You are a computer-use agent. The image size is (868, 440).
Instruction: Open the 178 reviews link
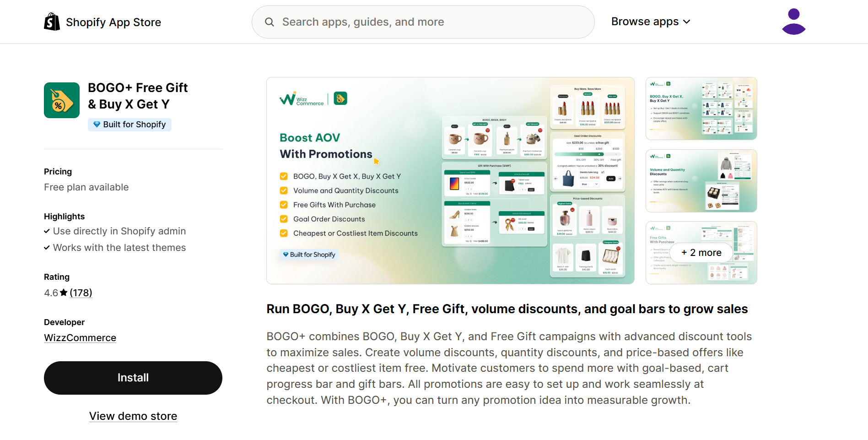[81, 292]
